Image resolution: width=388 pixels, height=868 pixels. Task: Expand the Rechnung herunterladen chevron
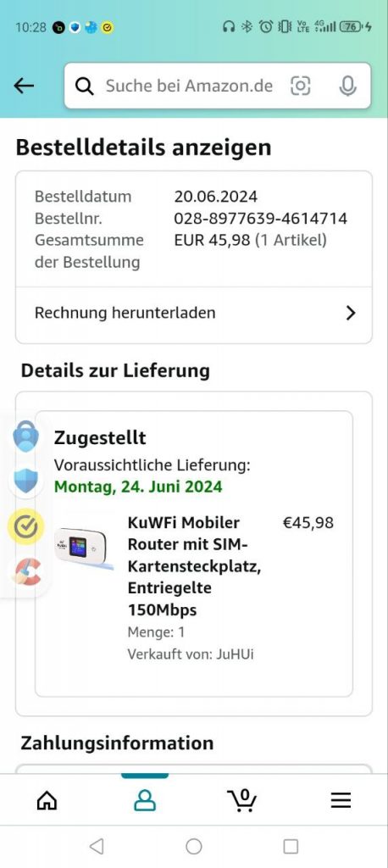click(x=350, y=313)
